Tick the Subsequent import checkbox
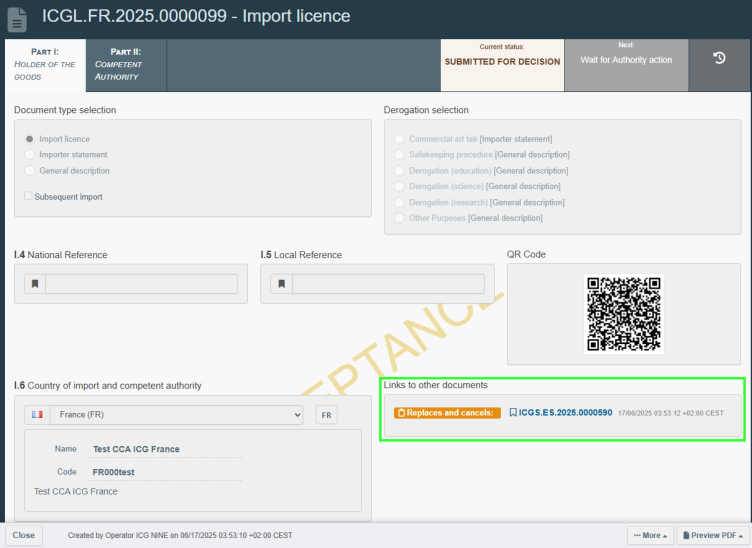Viewport: 752px width, 548px height. point(29,197)
